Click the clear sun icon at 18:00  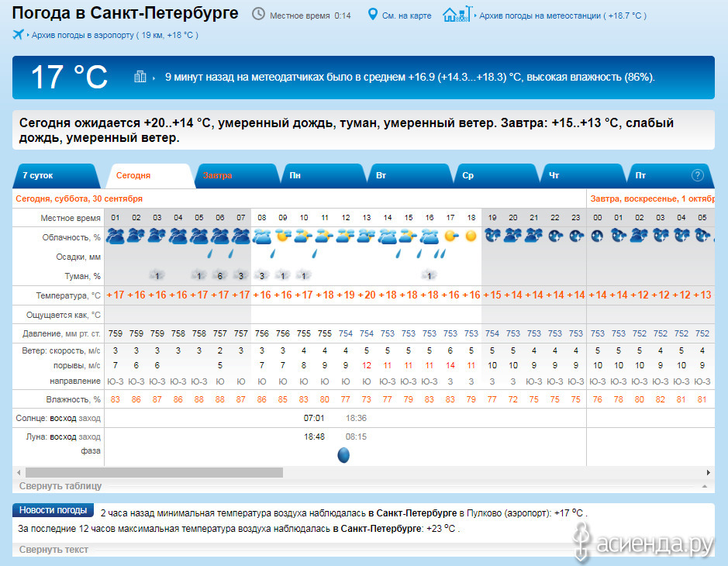coord(471,236)
